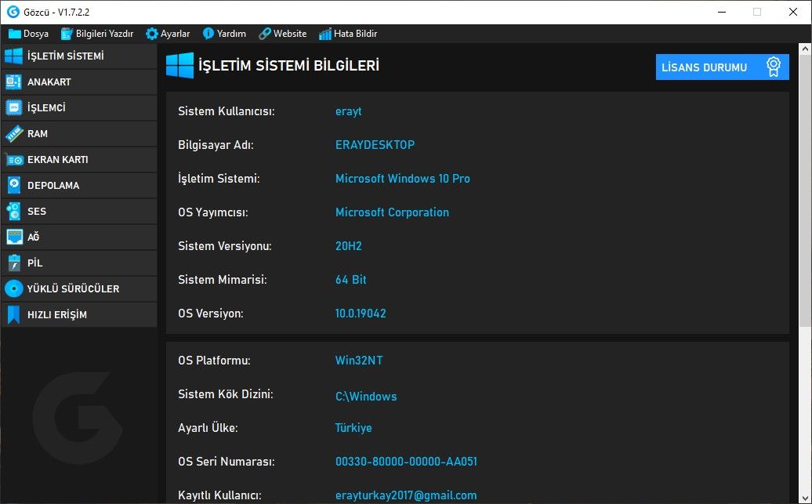Click the computer name ERAYDESKTOP
812x504 pixels.
(x=375, y=144)
